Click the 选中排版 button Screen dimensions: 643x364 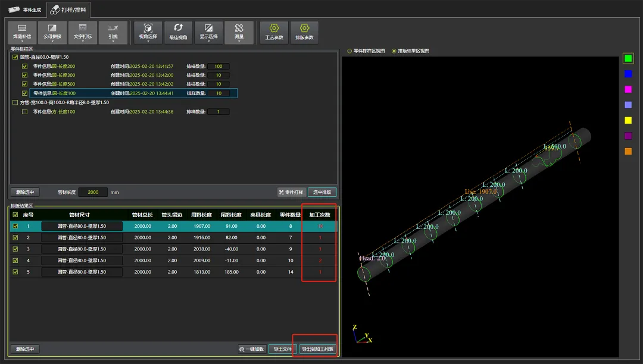click(322, 192)
